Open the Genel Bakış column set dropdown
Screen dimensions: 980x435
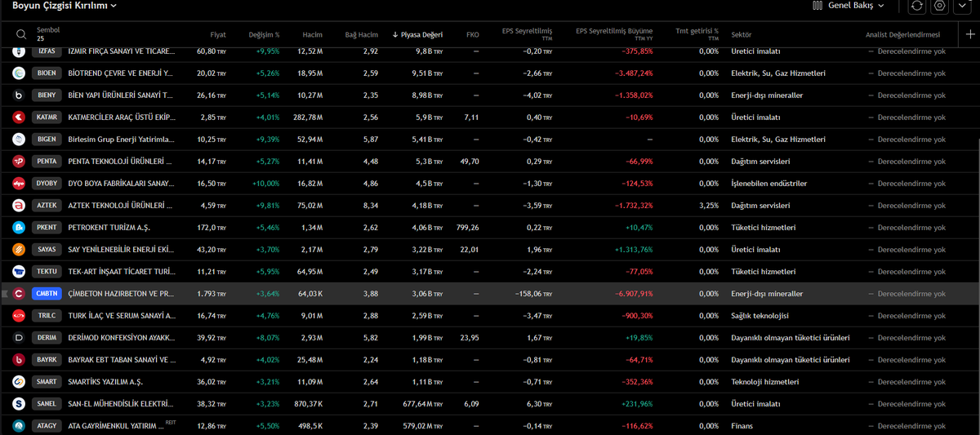pos(849,6)
